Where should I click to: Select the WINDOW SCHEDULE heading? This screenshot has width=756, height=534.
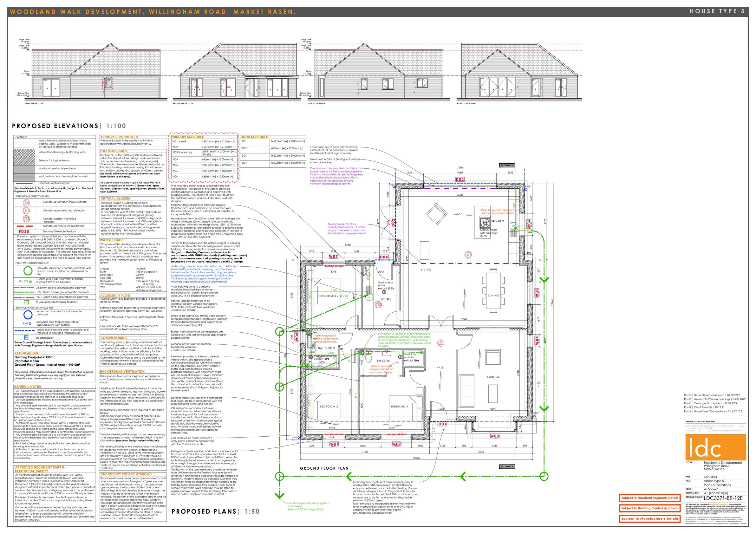click(188, 137)
